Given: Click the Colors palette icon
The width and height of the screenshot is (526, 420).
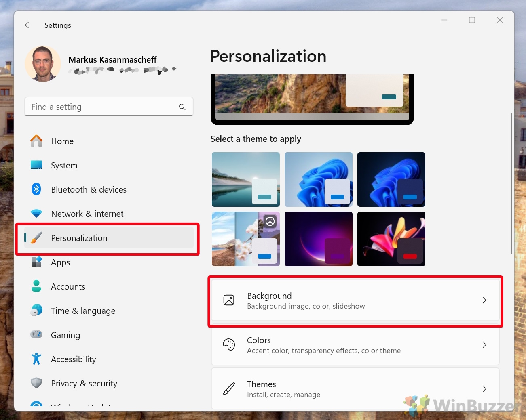Looking at the screenshot, I should (229, 344).
